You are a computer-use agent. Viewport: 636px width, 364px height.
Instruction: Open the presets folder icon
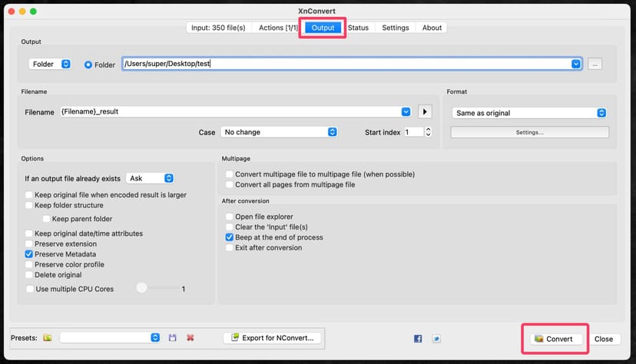(48, 338)
